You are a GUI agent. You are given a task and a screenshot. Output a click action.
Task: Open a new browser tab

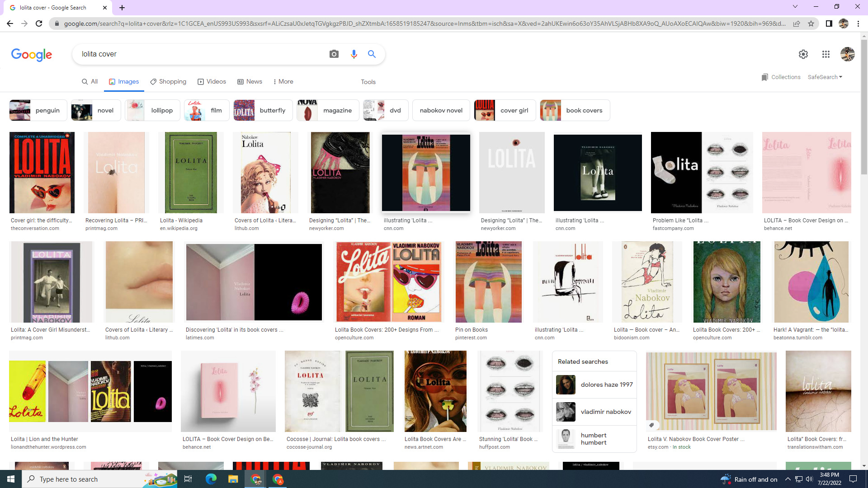pos(122,8)
